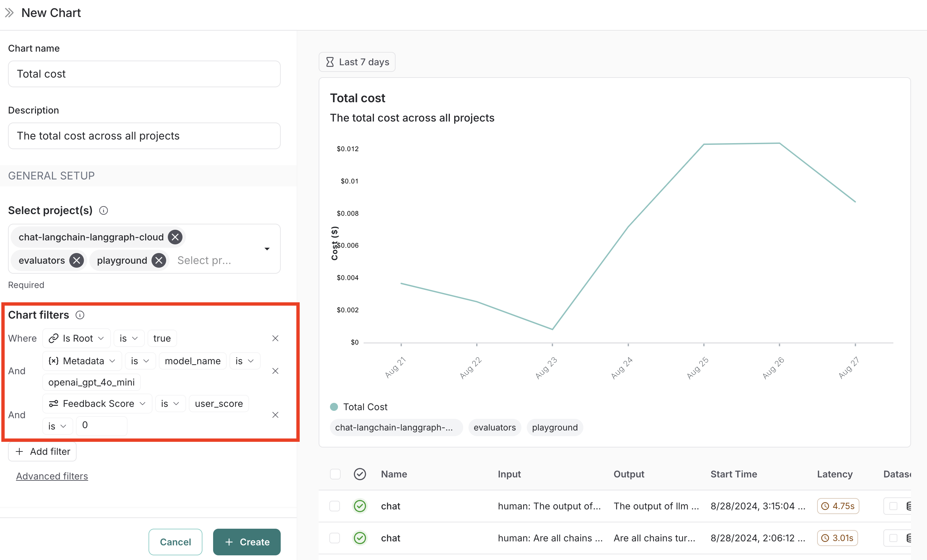Click the Metadata filter icon
The height and width of the screenshot is (560, 927).
[55, 360]
